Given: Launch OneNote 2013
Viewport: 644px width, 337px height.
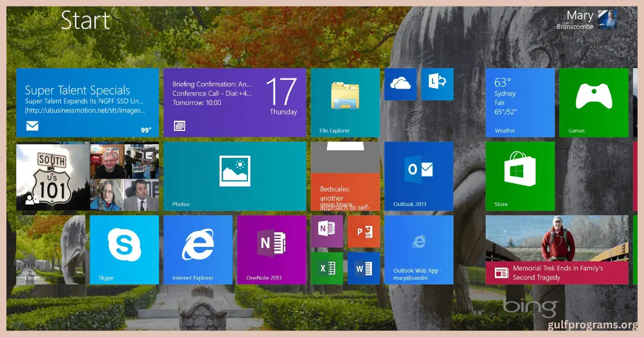Looking at the screenshot, I should point(271,250).
